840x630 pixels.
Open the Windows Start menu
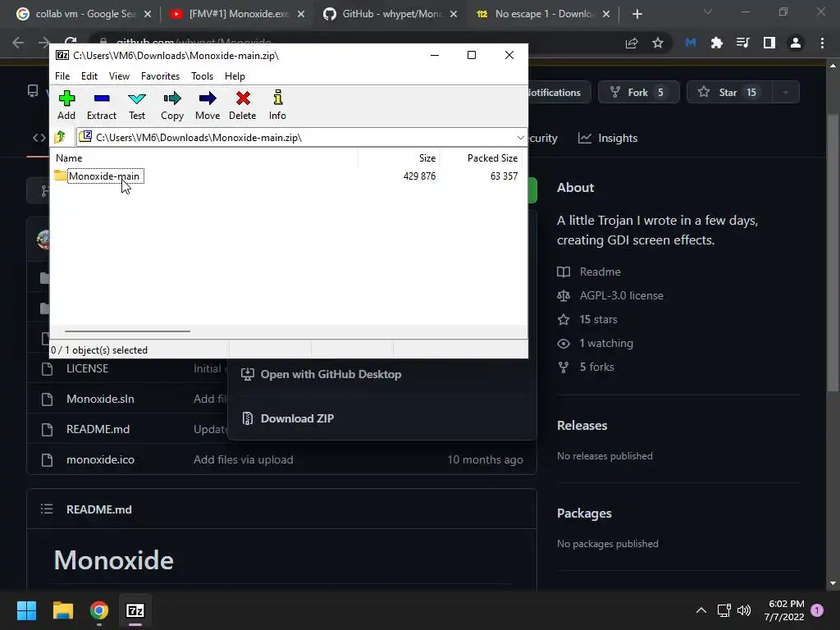pos(26,610)
